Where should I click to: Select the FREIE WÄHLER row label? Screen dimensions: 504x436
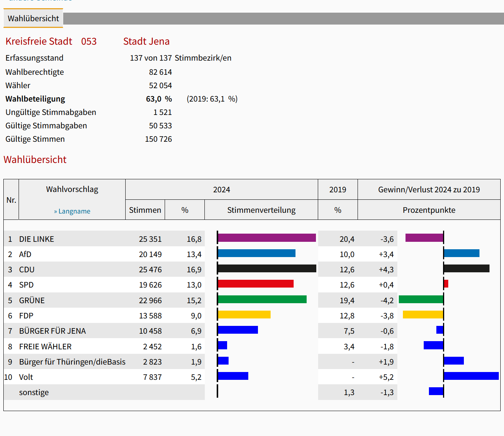click(x=45, y=347)
